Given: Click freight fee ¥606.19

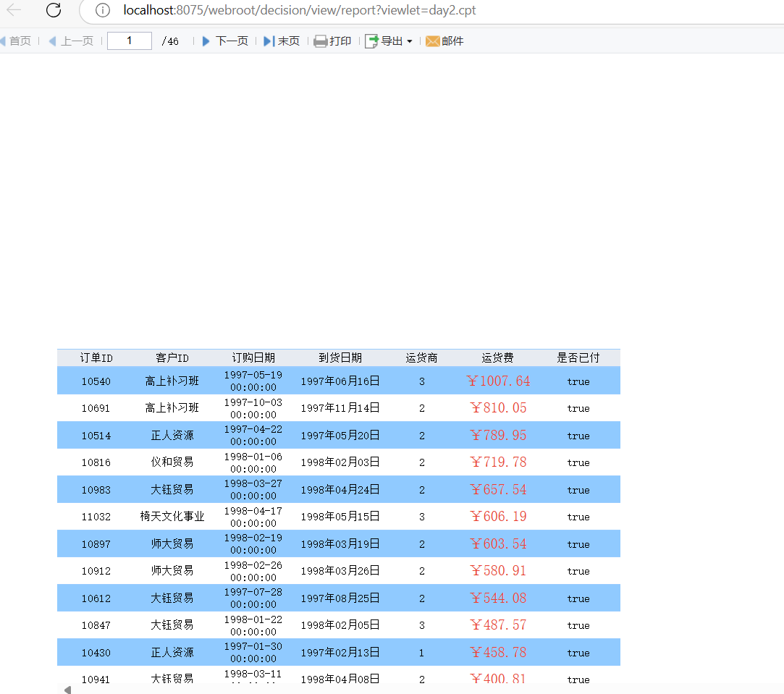Looking at the screenshot, I should (498, 517).
